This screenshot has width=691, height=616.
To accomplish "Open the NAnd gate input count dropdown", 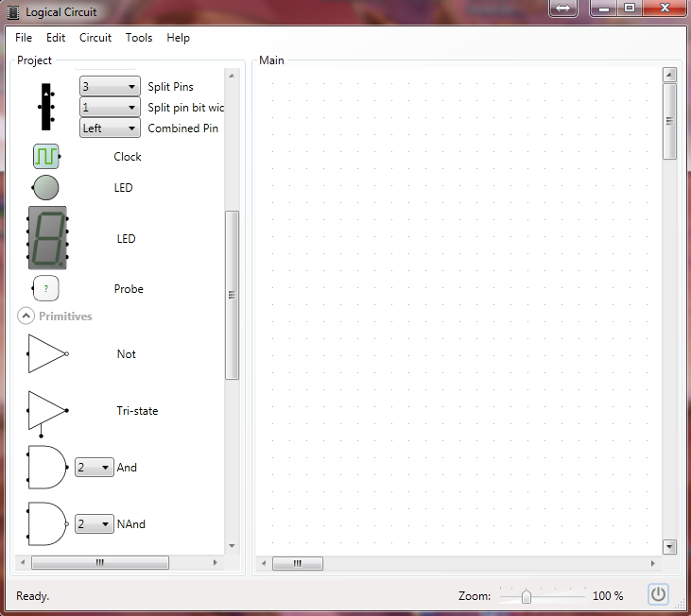I will 94,524.
